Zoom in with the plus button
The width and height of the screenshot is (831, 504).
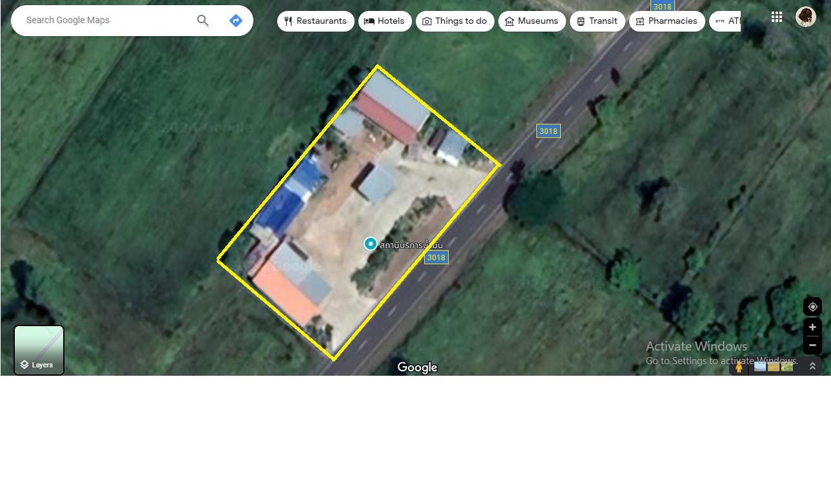pos(812,327)
